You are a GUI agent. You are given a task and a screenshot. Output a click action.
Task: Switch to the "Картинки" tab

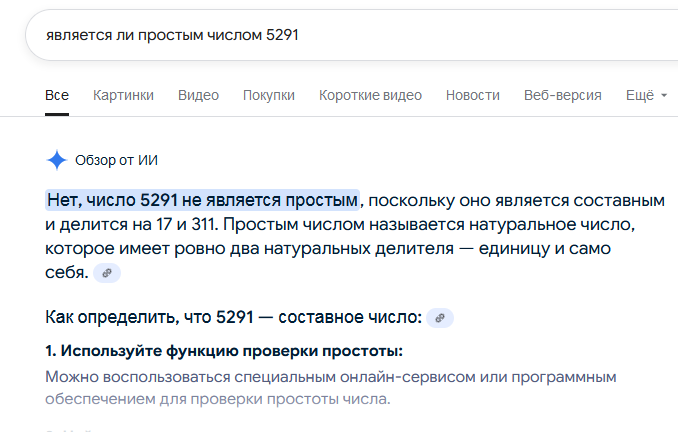[123, 95]
